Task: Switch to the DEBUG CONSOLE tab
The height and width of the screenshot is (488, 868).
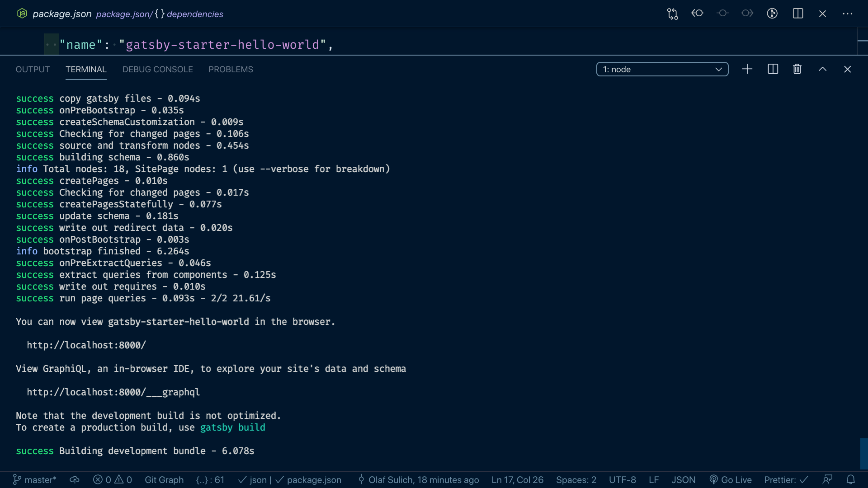Action: [x=158, y=69]
